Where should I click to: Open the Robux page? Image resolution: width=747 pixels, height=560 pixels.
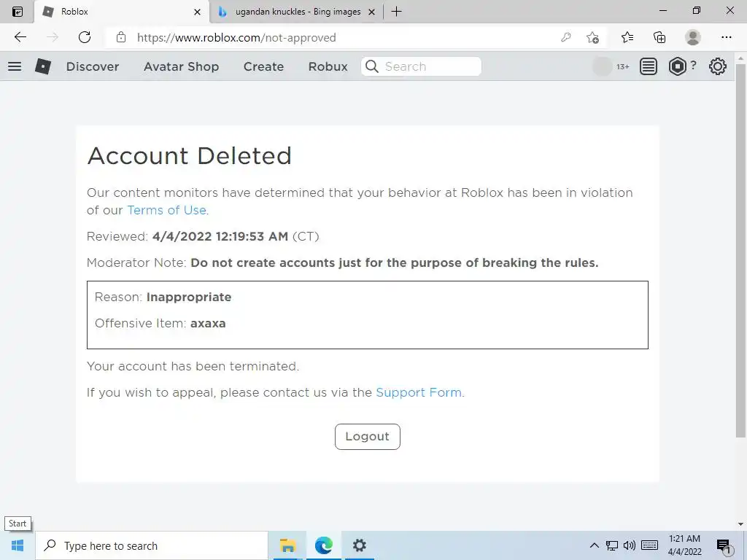pyautogui.click(x=328, y=66)
